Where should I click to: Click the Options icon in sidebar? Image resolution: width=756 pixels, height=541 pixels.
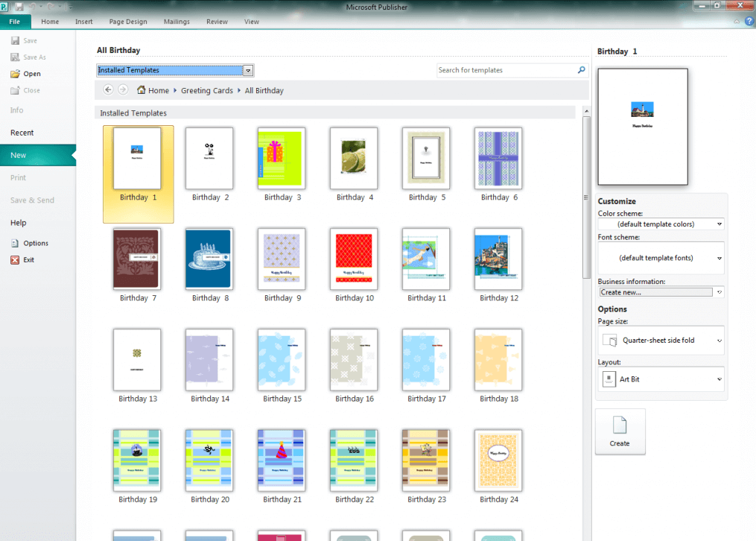(15, 243)
